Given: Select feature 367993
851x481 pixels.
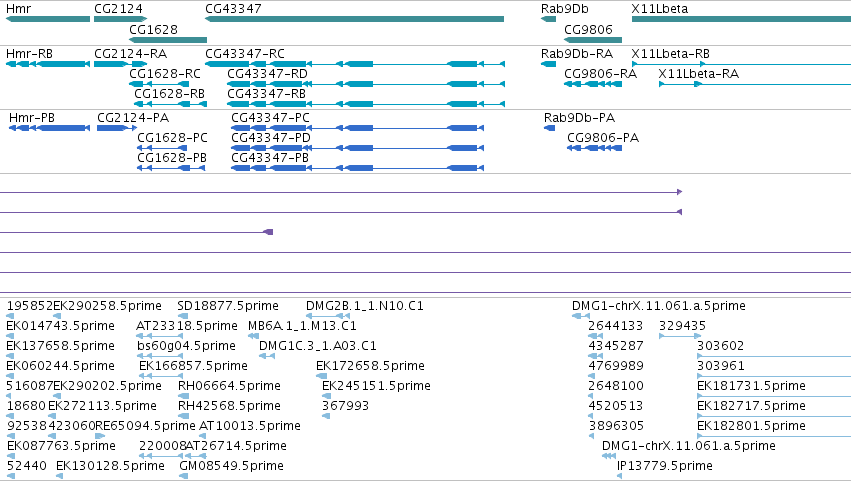Looking at the screenshot, I should pyautogui.click(x=326, y=416).
